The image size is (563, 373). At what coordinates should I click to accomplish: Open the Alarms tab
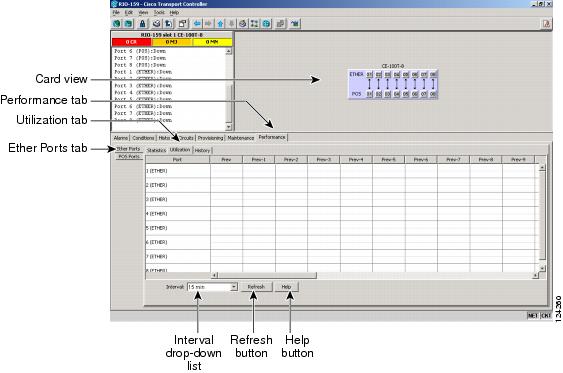(121, 138)
